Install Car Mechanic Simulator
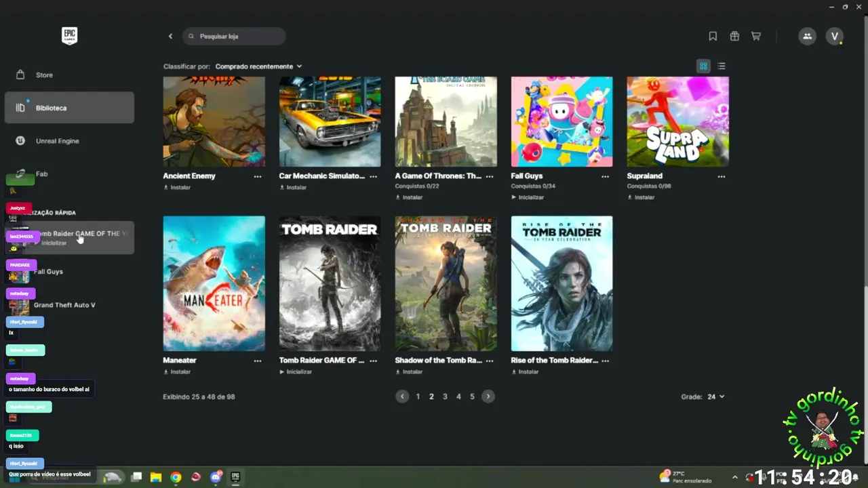This screenshot has height=488, width=868. pos(293,187)
